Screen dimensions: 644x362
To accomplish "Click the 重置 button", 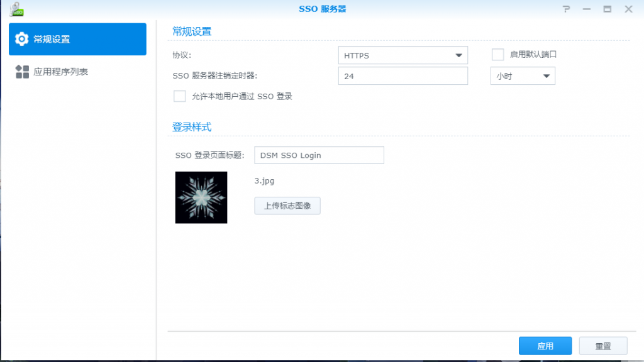I will click(x=602, y=346).
